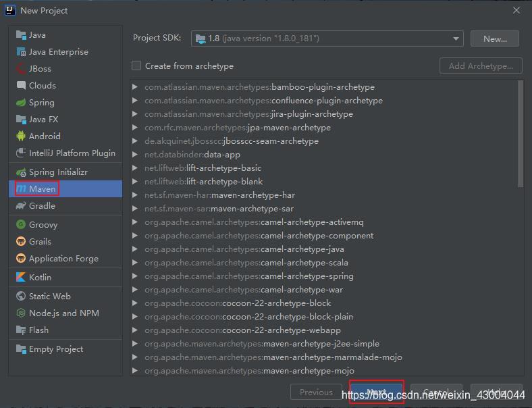Select maven-archetype-j2ee-simple row text
The image size is (532, 408).
click(262, 344)
